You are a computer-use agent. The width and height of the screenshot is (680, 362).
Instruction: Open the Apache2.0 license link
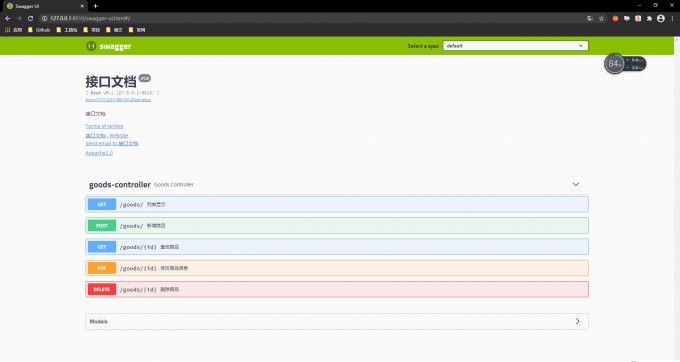tap(99, 153)
